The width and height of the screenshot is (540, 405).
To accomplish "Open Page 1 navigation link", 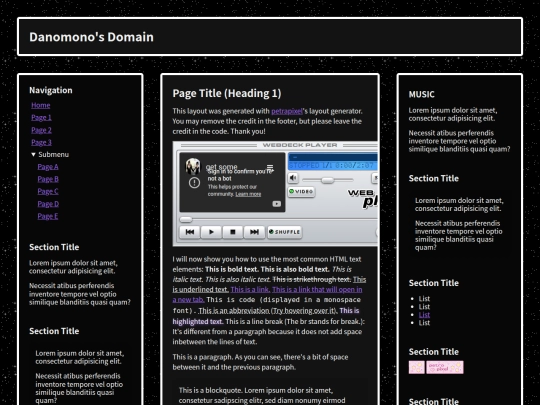I will [41, 118].
